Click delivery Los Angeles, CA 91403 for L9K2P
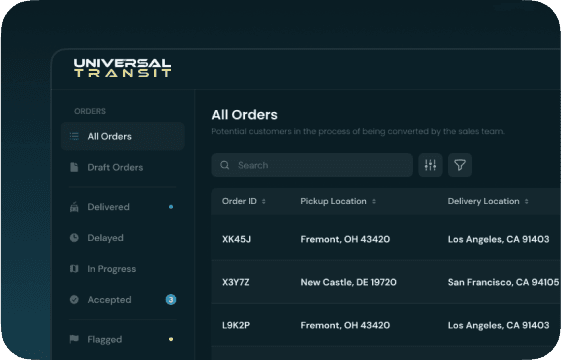The height and width of the screenshot is (360, 561). tap(498, 326)
